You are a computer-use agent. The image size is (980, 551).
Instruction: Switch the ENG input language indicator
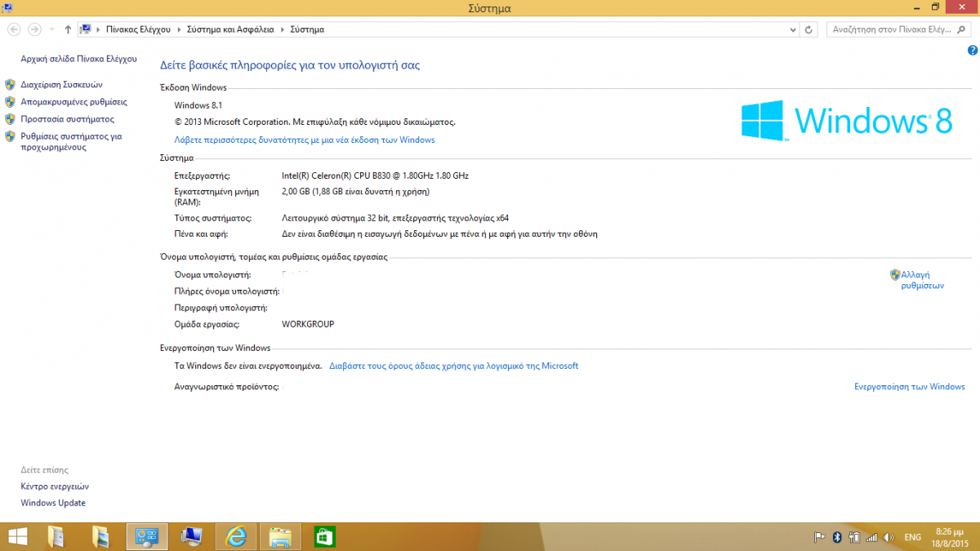[x=912, y=537]
